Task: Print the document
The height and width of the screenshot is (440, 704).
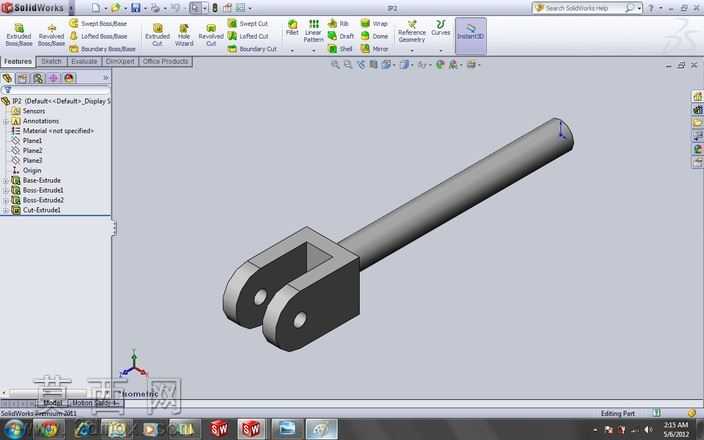Action: [155, 8]
